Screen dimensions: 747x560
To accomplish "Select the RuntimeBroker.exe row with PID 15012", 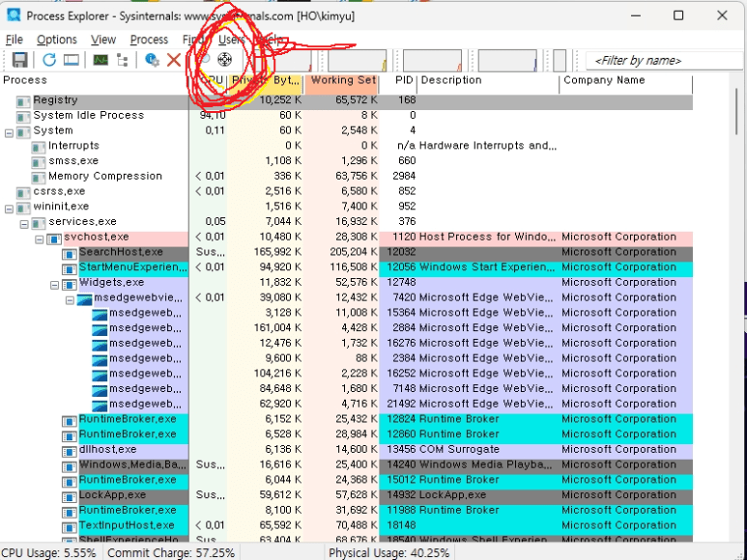I will point(347,480).
